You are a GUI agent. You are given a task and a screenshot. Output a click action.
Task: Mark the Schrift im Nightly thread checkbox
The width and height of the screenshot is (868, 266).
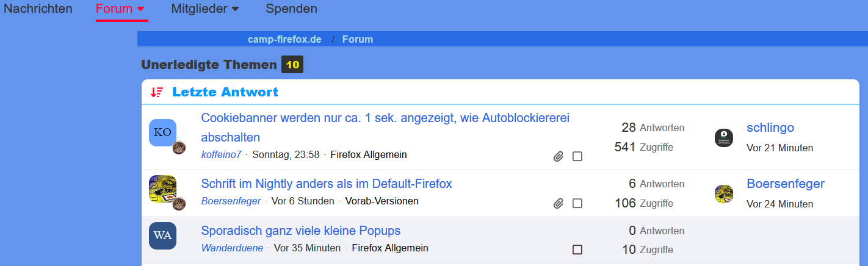coord(577,203)
